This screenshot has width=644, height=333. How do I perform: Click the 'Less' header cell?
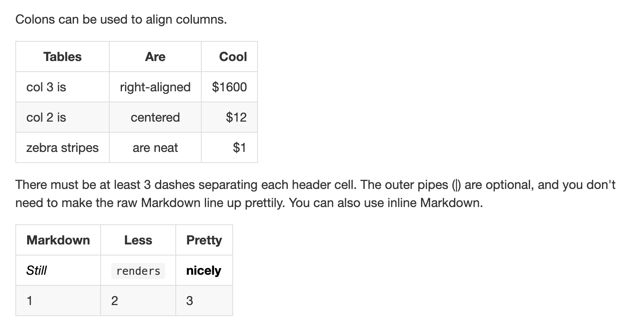138,240
